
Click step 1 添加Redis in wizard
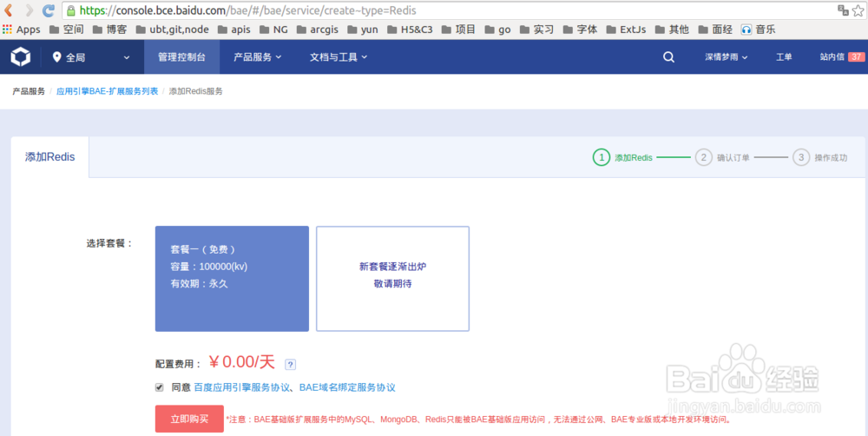coord(622,157)
